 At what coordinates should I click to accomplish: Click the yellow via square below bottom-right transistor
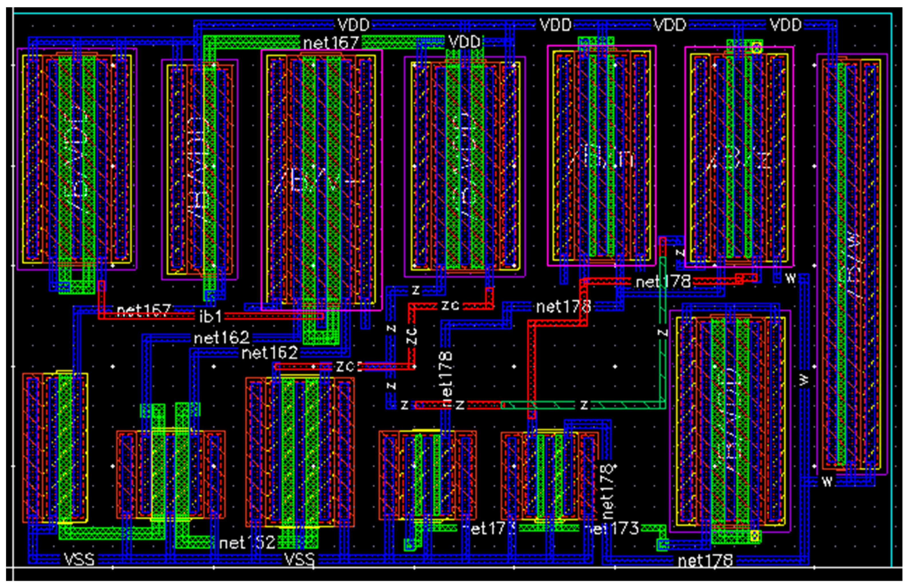pos(754,536)
